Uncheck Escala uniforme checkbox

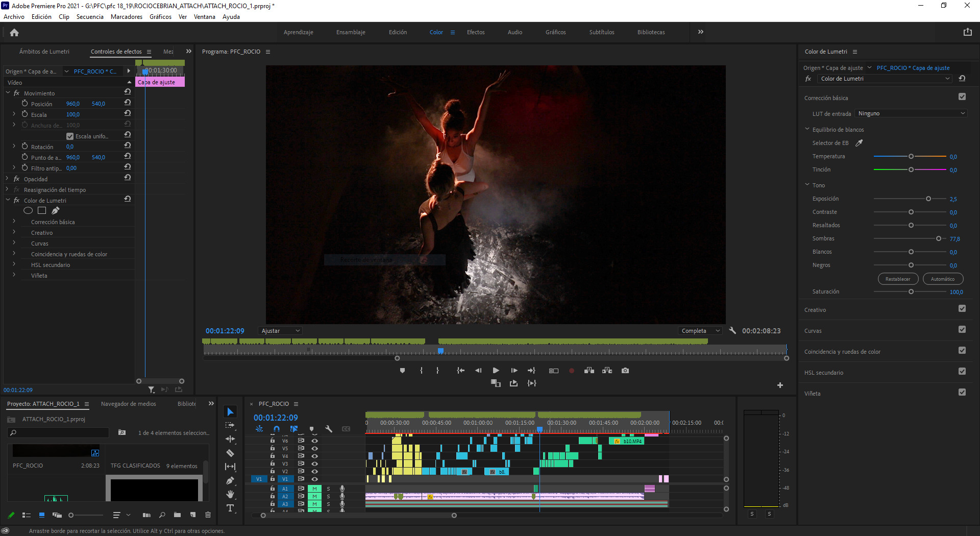[x=70, y=136]
